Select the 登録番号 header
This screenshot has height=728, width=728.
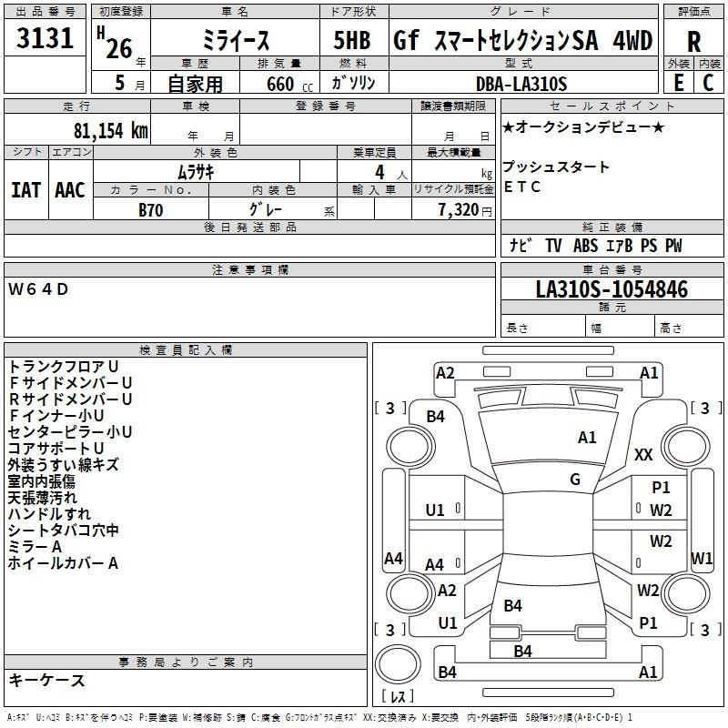pos(326,106)
